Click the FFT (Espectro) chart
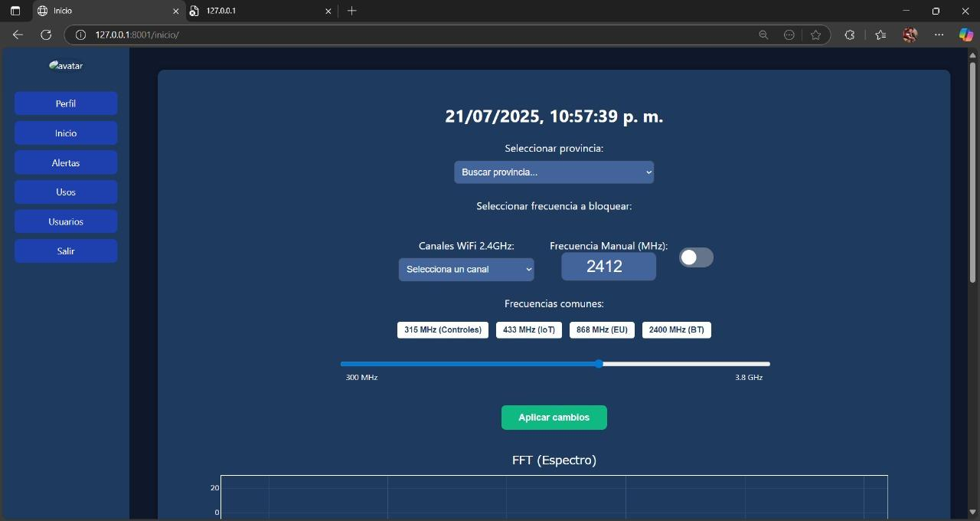 (554, 496)
